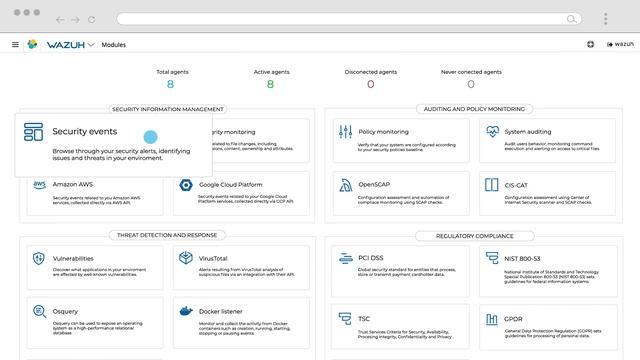
Task: Click the Security Information Management section label
Action: pos(168,109)
